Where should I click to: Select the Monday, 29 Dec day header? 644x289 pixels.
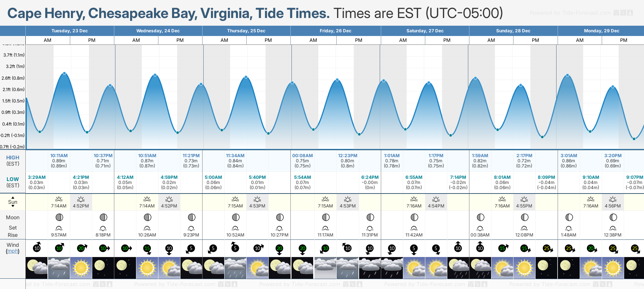pyautogui.click(x=601, y=31)
